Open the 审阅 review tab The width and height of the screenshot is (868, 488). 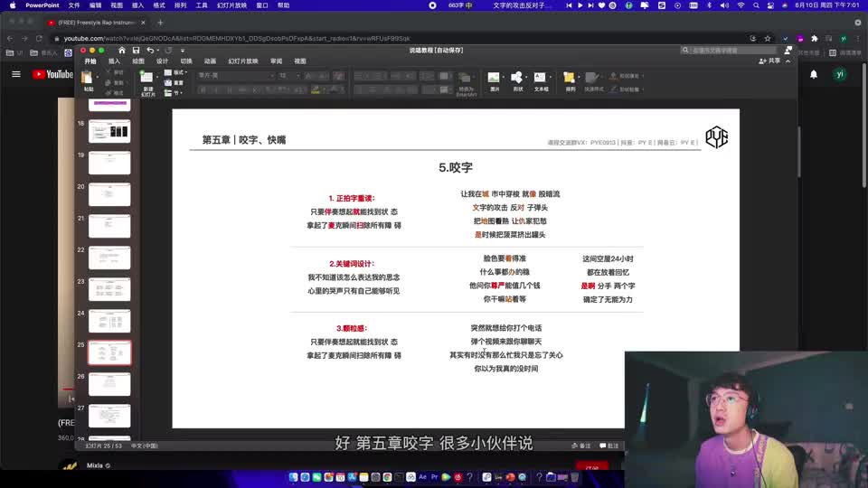tap(277, 61)
